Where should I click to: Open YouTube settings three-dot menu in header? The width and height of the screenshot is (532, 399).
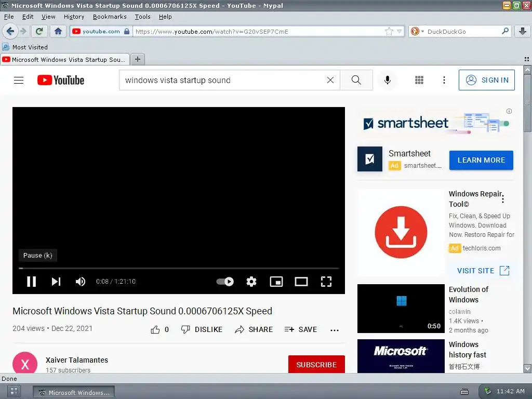point(444,80)
